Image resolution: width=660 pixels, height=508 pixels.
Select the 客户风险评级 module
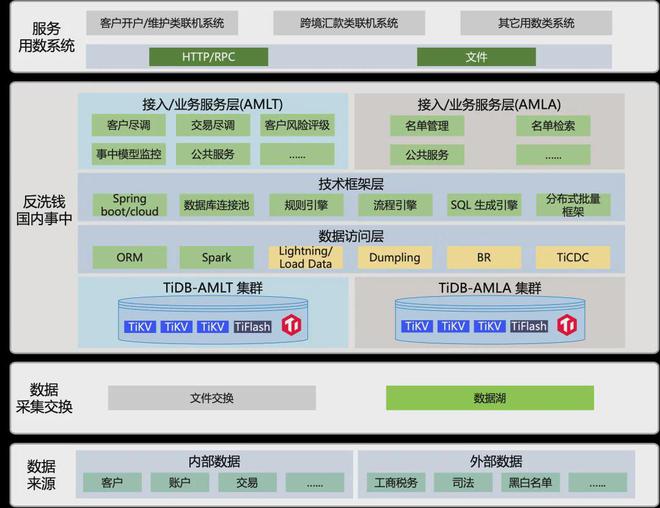(x=297, y=125)
